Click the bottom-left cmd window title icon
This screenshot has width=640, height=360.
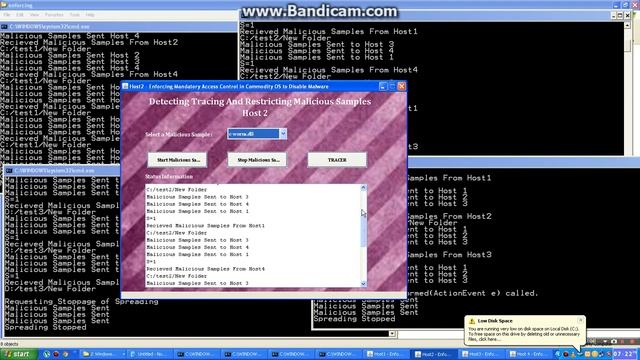(9, 171)
